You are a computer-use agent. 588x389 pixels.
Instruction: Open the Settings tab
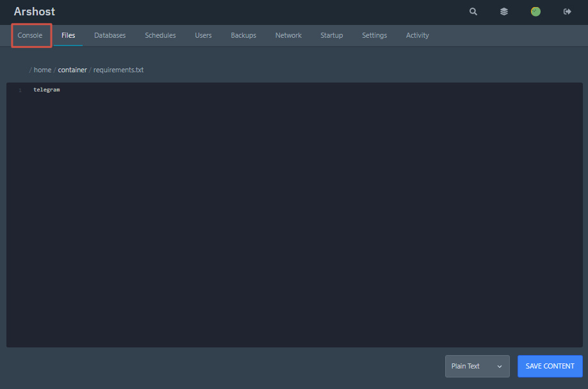point(374,35)
